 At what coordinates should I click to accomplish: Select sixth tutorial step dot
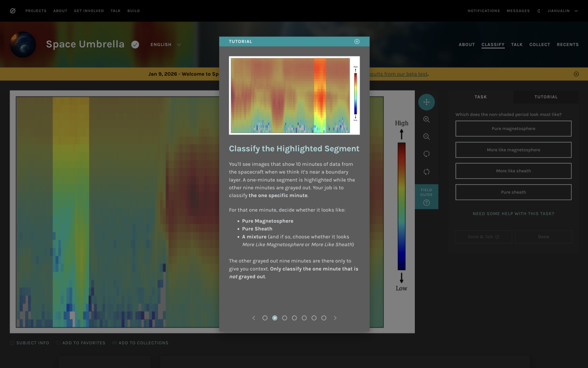[x=314, y=318]
